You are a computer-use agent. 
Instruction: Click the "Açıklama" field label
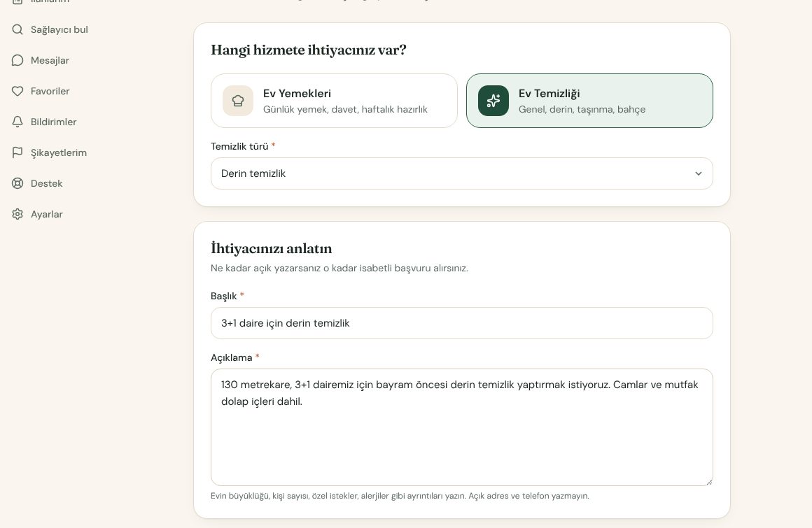click(x=232, y=357)
